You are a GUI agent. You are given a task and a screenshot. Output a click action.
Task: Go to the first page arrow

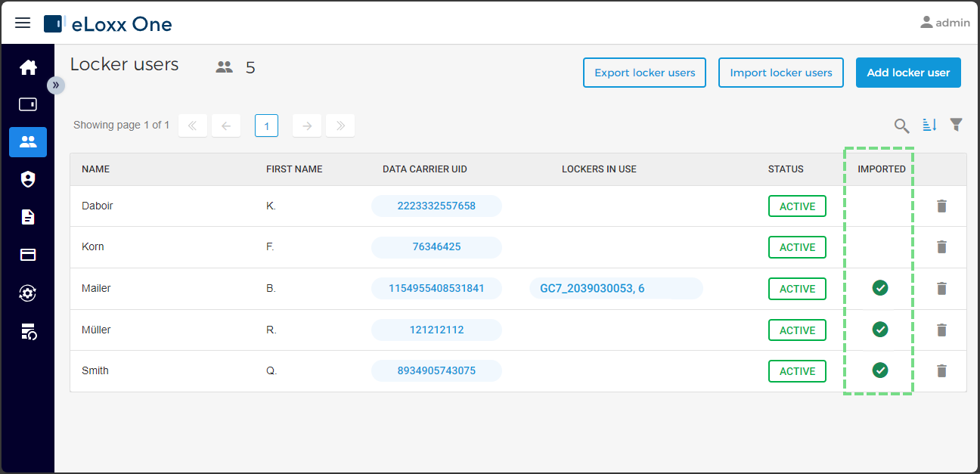click(x=192, y=125)
